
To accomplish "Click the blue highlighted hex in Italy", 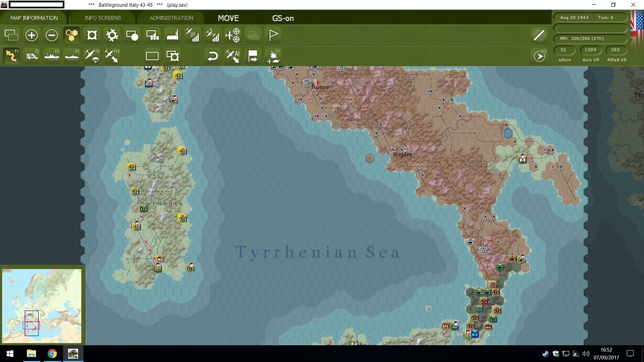I will click(x=508, y=134).
